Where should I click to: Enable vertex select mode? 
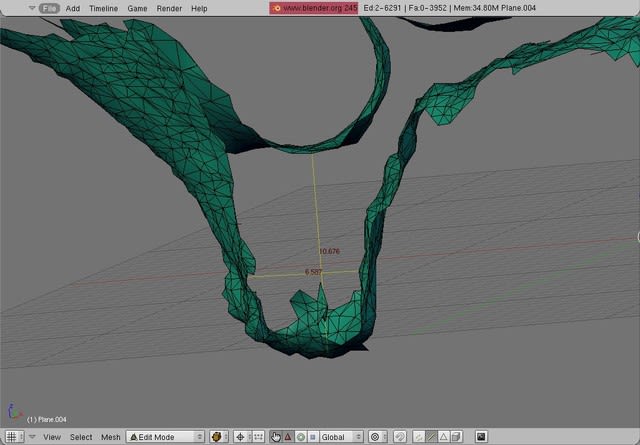coord(418,437)
